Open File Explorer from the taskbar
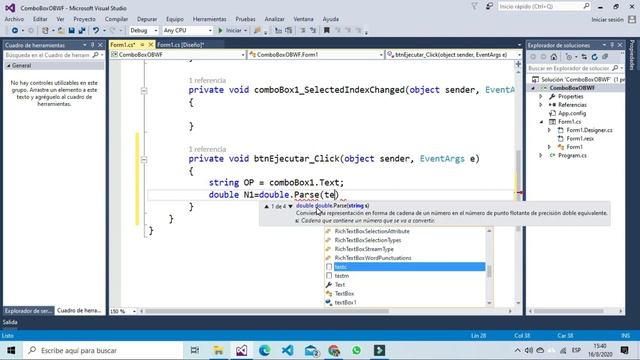This screenshot has height=360, width=640. click(x=218, y=350)
